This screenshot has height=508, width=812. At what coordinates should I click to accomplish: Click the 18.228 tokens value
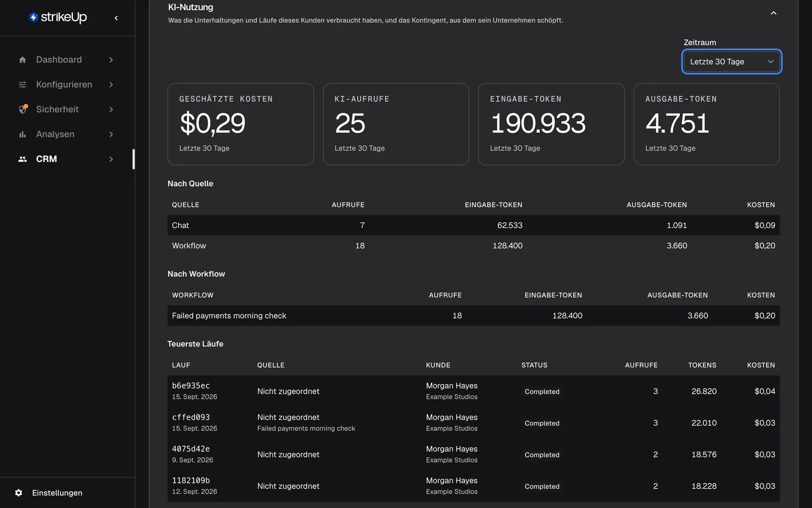coord(704,486)
